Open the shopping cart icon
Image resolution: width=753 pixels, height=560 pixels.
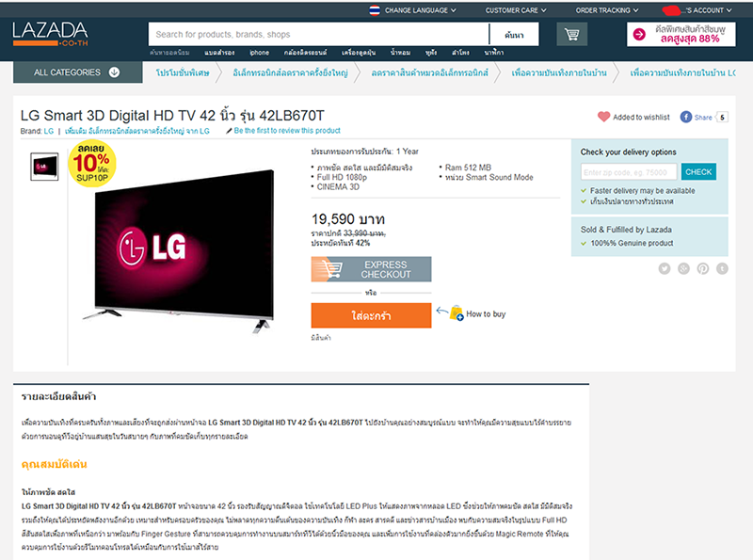click(571, 35)
